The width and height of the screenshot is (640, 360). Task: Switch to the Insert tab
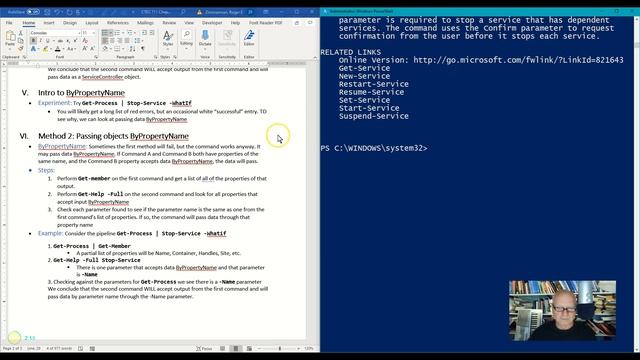click(49, 23)
